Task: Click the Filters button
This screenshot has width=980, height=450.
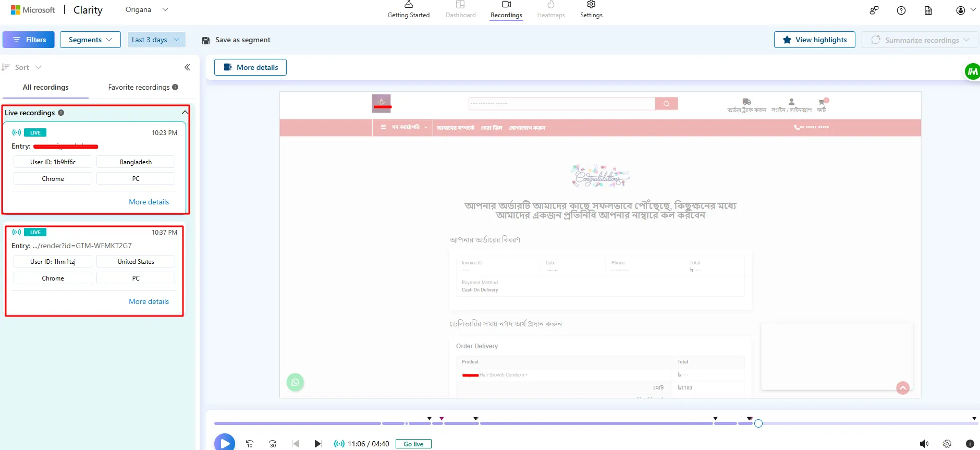Action: (x=29, y=40)
